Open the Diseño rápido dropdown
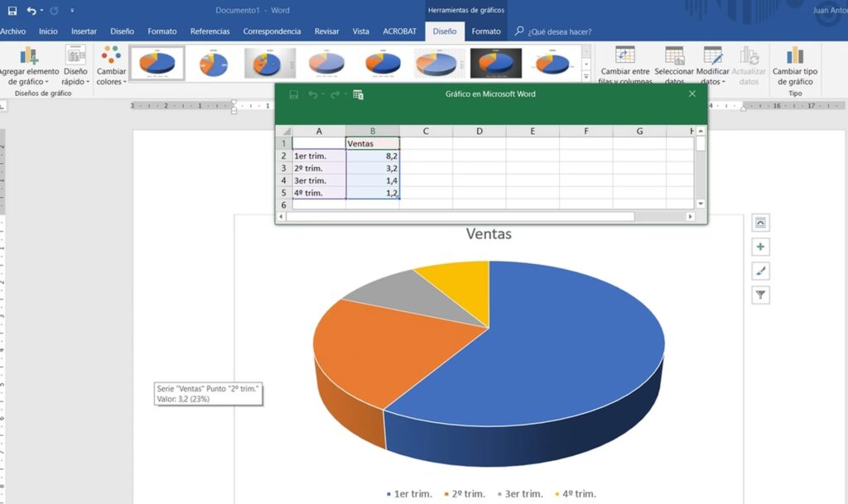Image resolution: width=848 pixels, height=504 pixels. [75, 66]
